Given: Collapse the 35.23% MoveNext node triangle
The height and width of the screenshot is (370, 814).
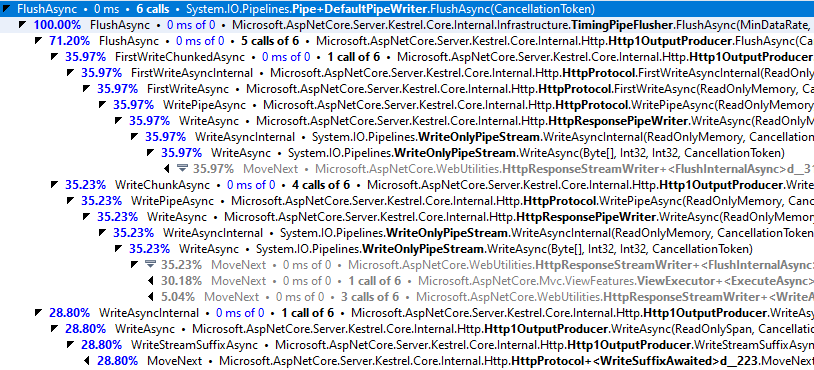Looking at the screenshot, I should [x=134, y=265].
